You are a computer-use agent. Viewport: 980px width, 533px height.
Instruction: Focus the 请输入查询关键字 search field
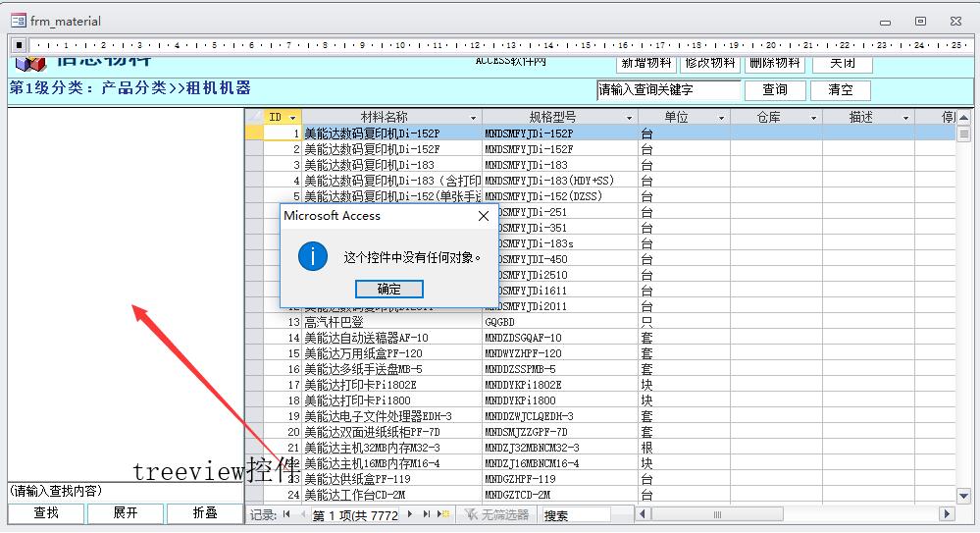pos(668,90)
